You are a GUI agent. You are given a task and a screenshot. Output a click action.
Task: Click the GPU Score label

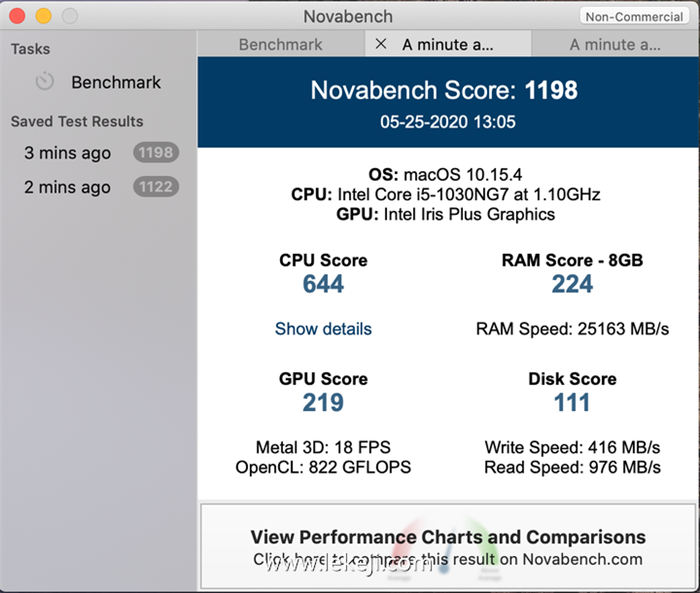click(323, 379)
